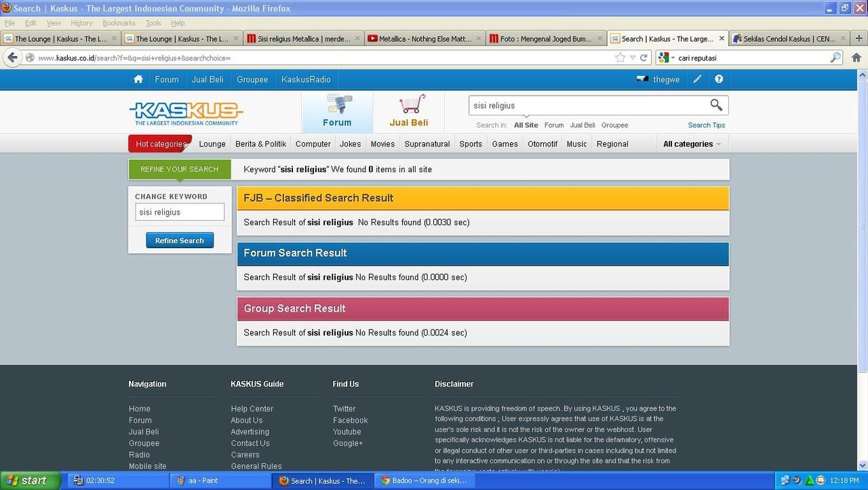
Task: Switch to Sisi religius Metallica tab
Action: (303, 39)
